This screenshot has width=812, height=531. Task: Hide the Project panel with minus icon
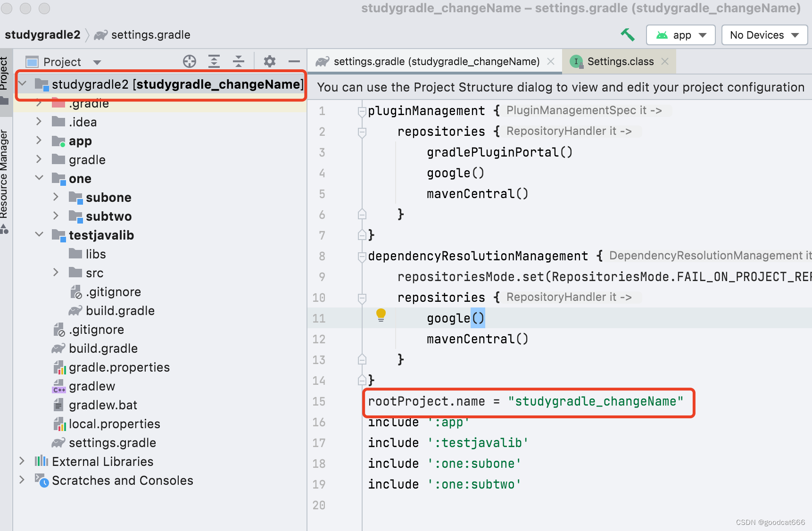point(294,61)
